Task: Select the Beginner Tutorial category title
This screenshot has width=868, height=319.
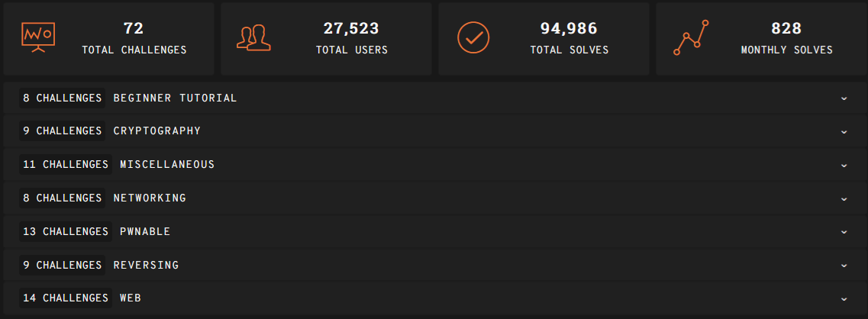Action: pyautogui.click(x=175, y=98)
